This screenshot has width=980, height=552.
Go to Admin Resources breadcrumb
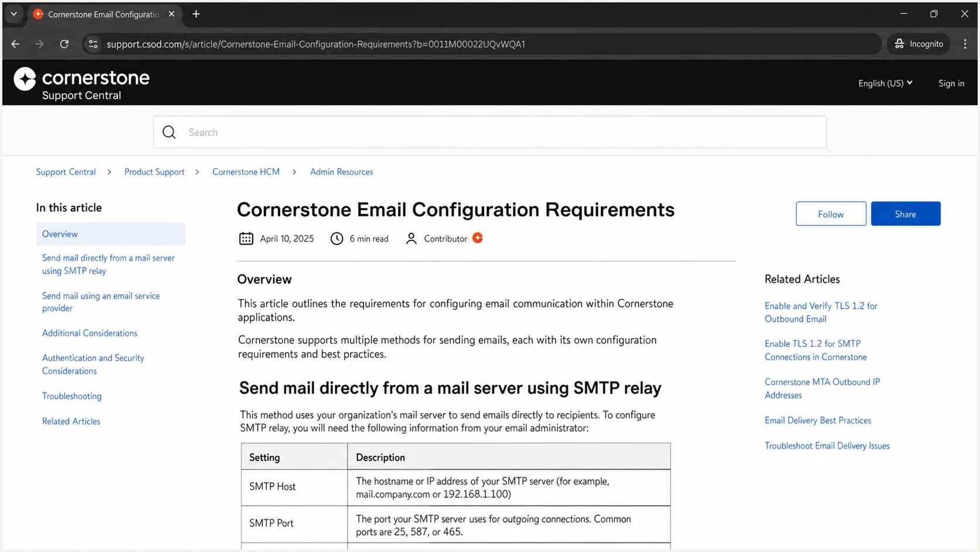[x=341, y=172]
